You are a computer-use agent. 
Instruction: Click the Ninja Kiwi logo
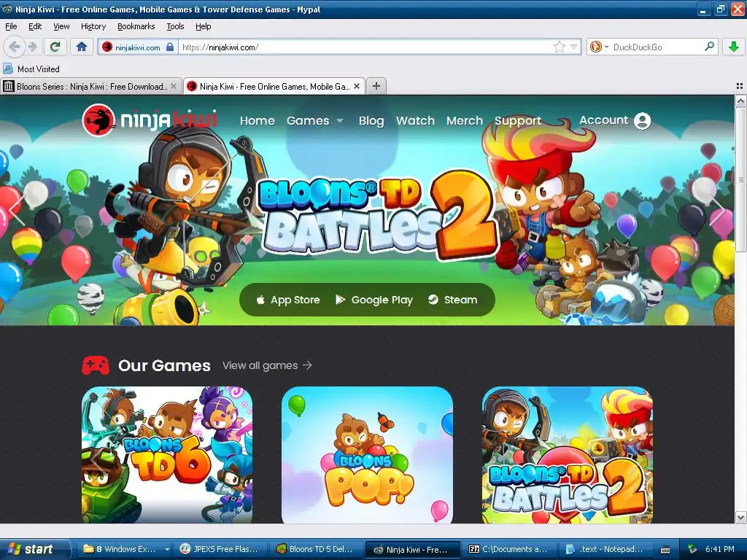coord(150,120)
